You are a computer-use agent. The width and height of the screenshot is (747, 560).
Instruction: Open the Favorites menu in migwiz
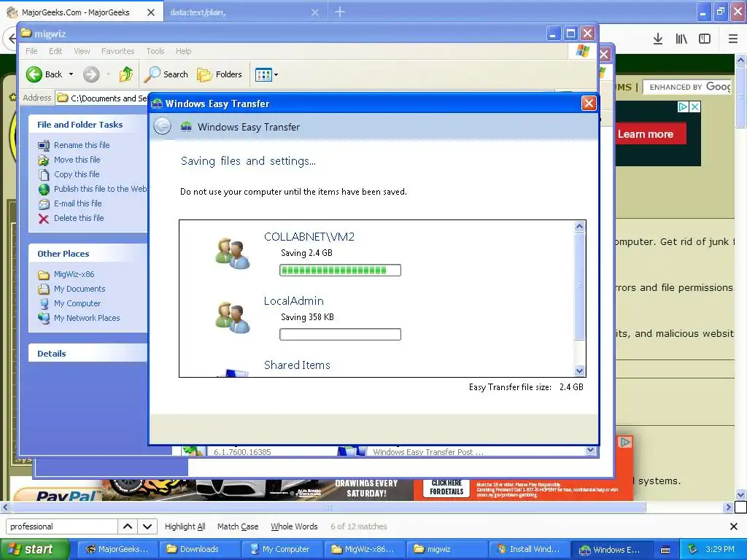[x=117, y=51]
